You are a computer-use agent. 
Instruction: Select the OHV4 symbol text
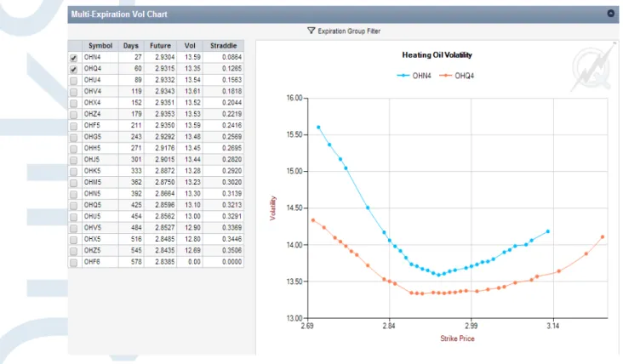(x=92, y=91)
